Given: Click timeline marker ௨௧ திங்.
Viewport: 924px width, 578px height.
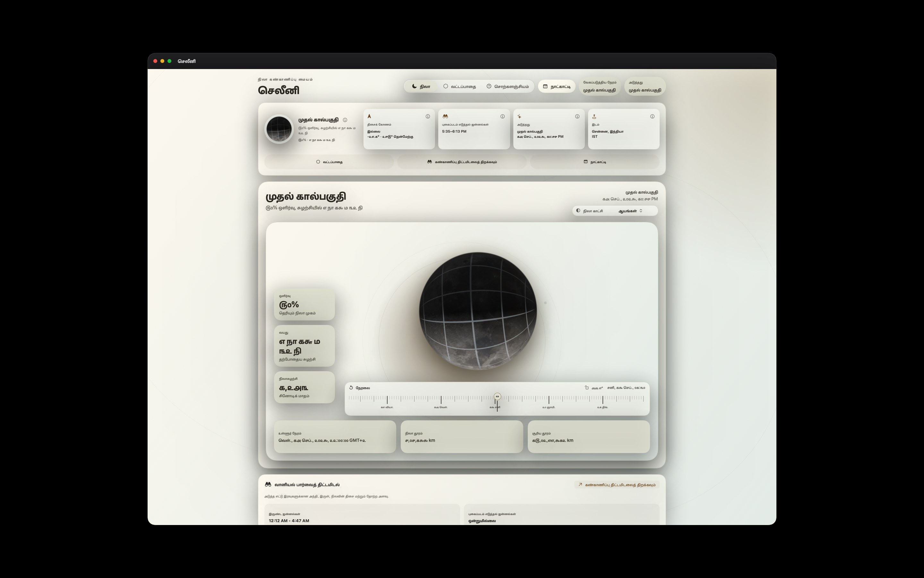Looking at the screenshot, I should tap(603, 407).
